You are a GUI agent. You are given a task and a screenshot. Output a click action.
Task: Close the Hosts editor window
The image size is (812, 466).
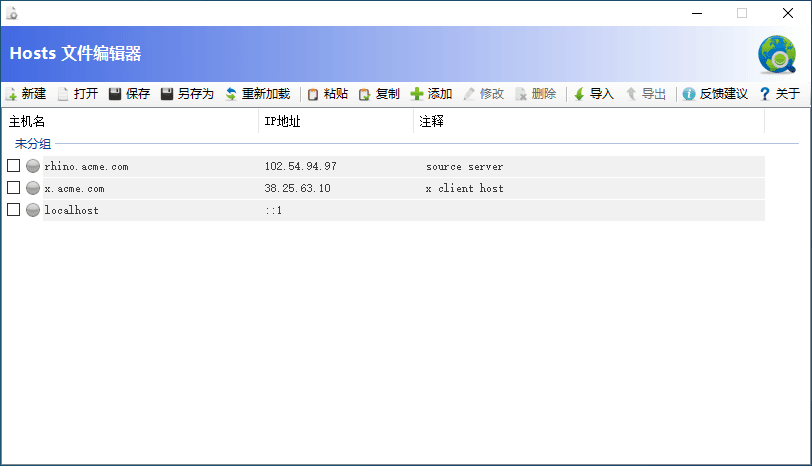pyautogui.click(x=788, y=13)
